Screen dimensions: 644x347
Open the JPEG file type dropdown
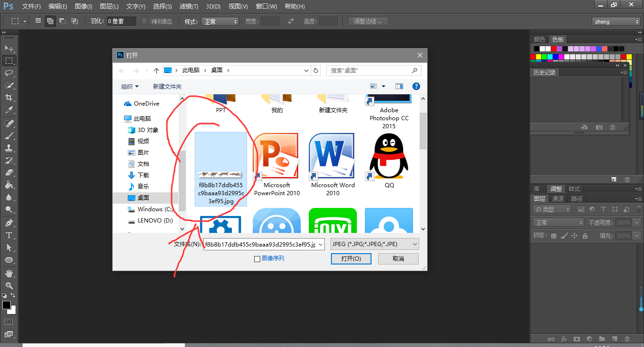pos(374,244)
